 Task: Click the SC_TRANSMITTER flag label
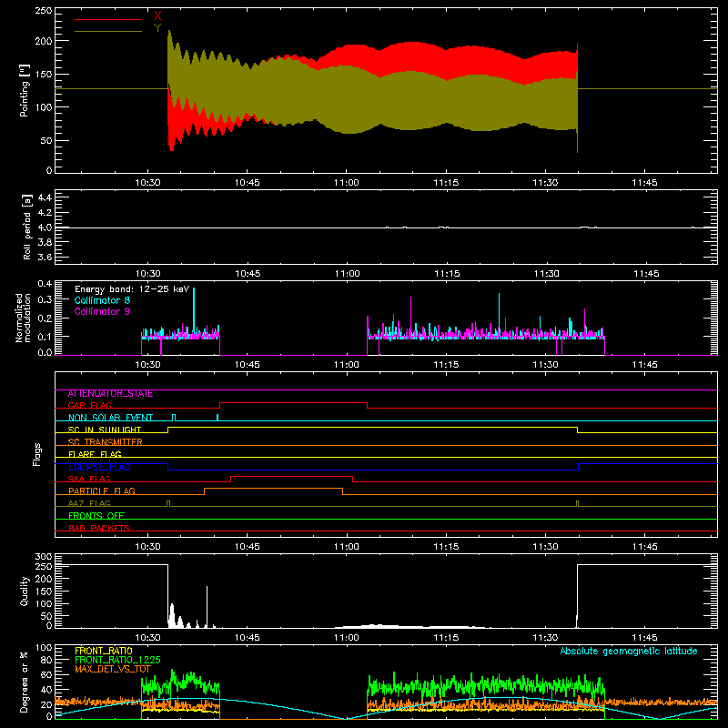tap(105, 442)
